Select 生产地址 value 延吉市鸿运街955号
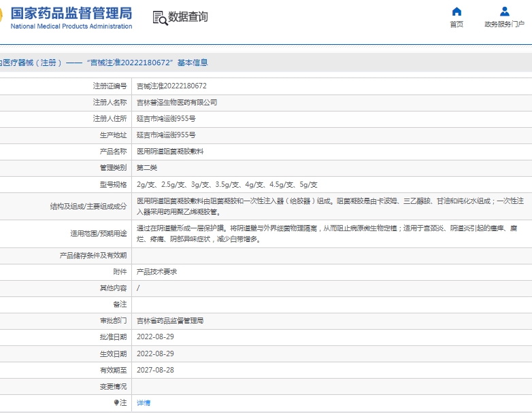Viewport: 532px width, 414px height. 166,135
